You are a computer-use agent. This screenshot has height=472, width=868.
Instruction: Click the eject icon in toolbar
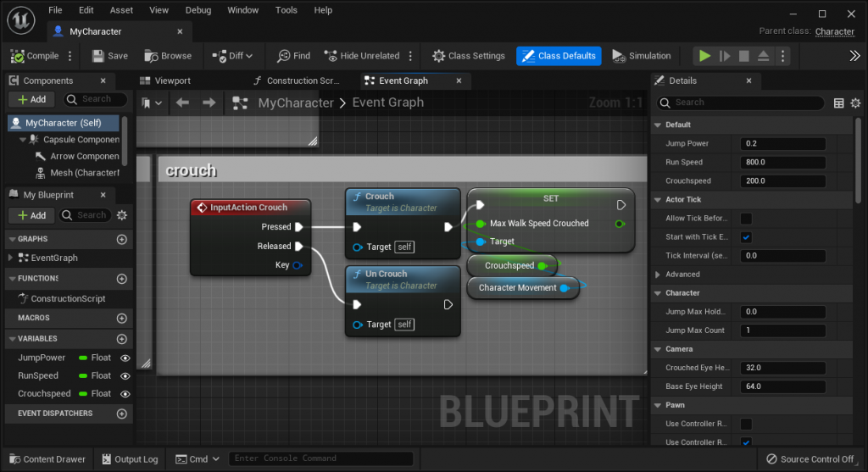[764, 56]
